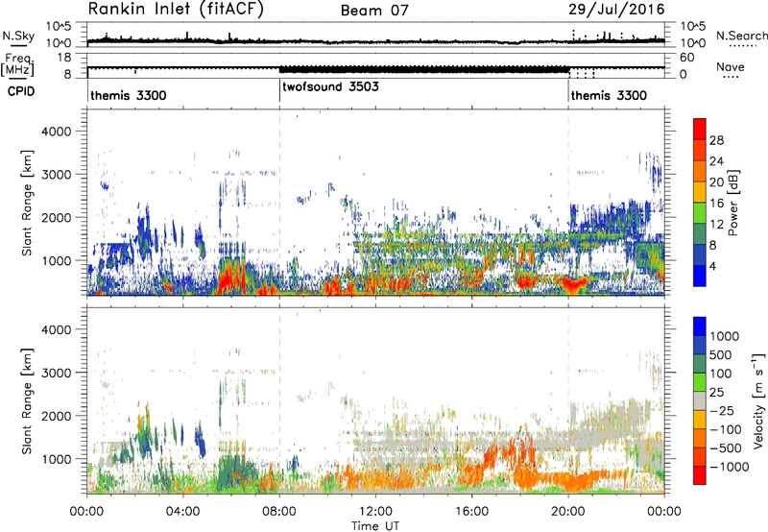
Task: Click the 'Rankin Inlet (fitACF)' title
Action: pos(176,10)
